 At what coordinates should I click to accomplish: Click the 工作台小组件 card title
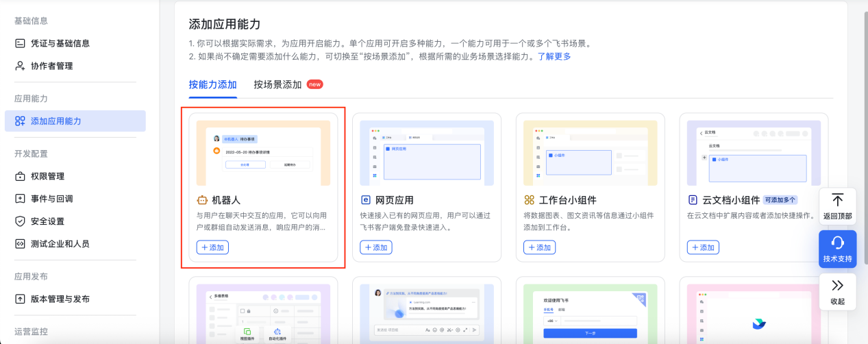click(x=568, y=201)
